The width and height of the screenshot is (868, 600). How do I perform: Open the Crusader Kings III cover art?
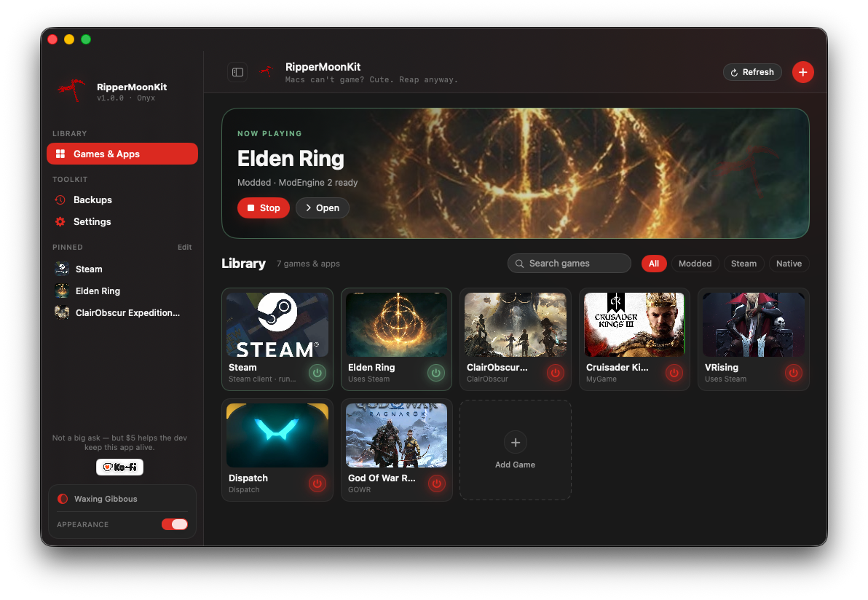pos(634,325)
